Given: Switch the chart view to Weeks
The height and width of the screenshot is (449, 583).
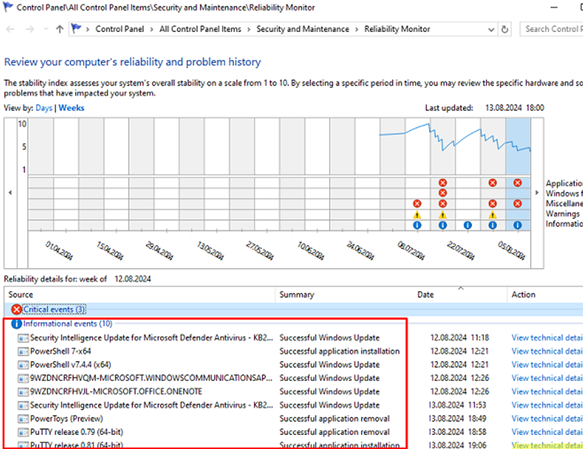Looking at the screenshot, I should [71, 108].
